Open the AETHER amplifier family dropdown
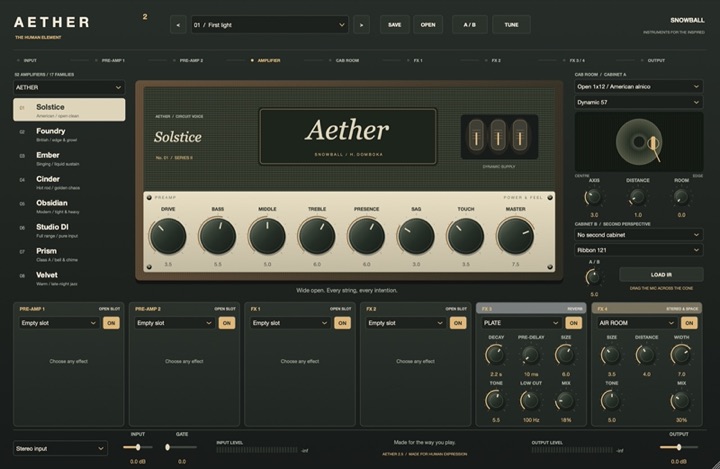This screenshot has width=720, height=469. [69, 87]
